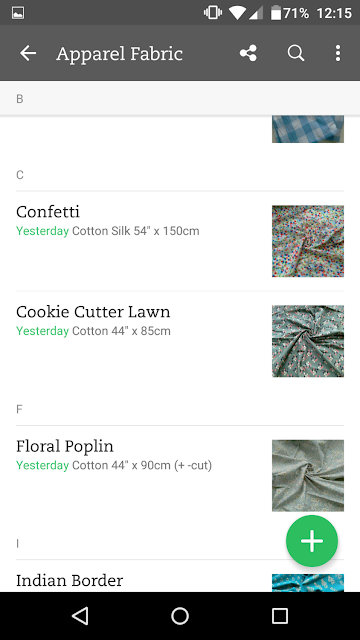Viewport: 360px width, 640px height.
Task: Tap the Confetti fabric thumbnail
Action: [x=308, y=241]
